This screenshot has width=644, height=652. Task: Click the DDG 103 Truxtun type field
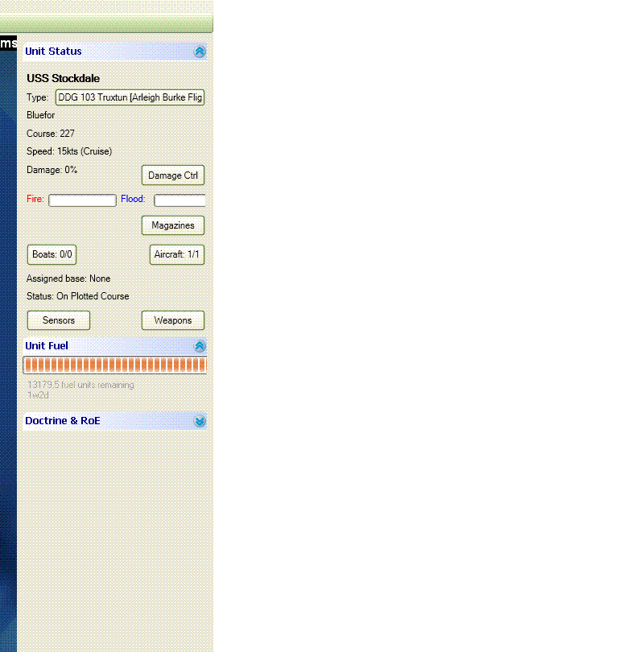[x=130, y=97]
